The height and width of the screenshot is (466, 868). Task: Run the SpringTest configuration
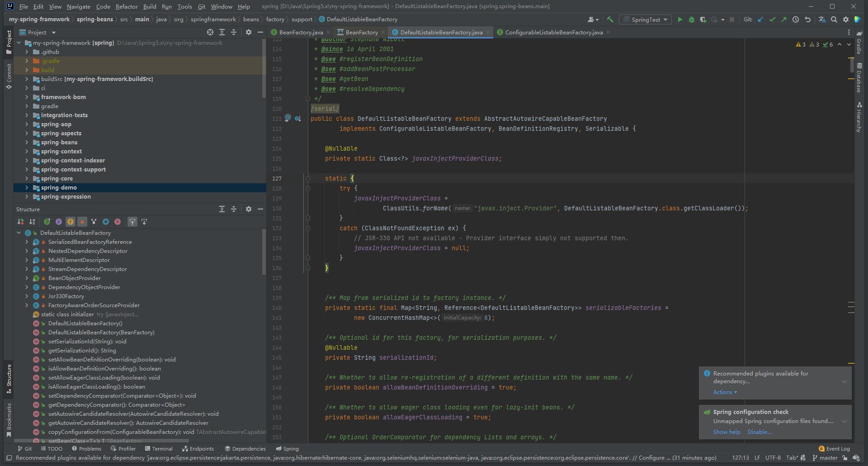click(680, 19)
